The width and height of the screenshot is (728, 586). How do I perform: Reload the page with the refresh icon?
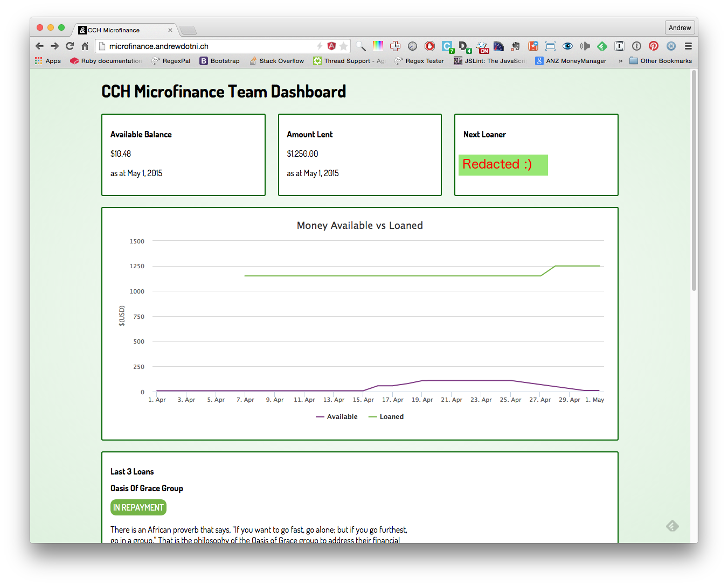click(x=70, y=46)
